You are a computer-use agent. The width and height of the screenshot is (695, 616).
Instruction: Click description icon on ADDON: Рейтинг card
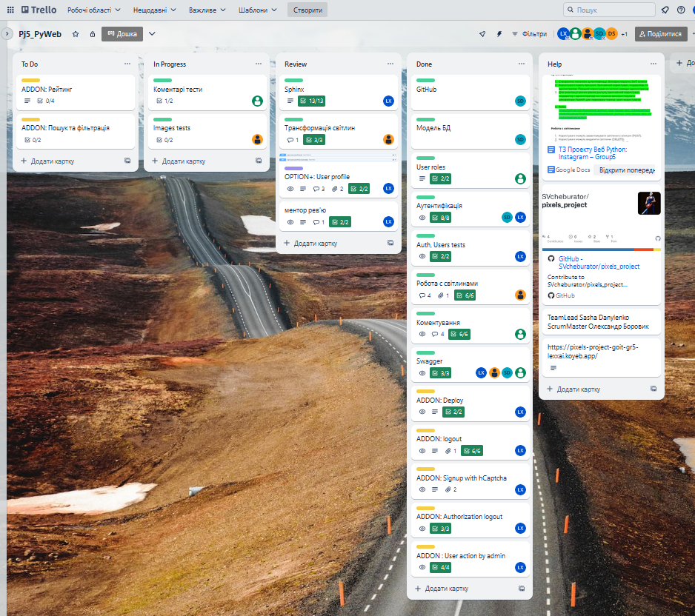click(27, 101)
